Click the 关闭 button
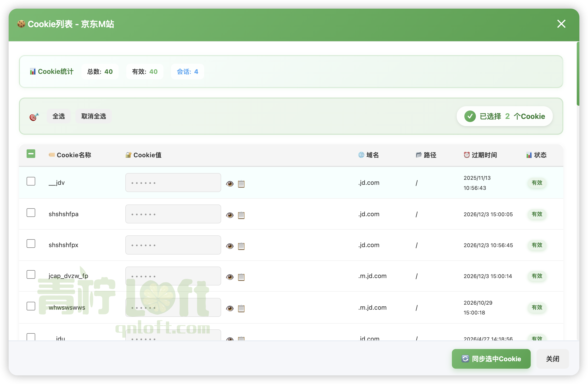The image size is (588, 384). 553,359
